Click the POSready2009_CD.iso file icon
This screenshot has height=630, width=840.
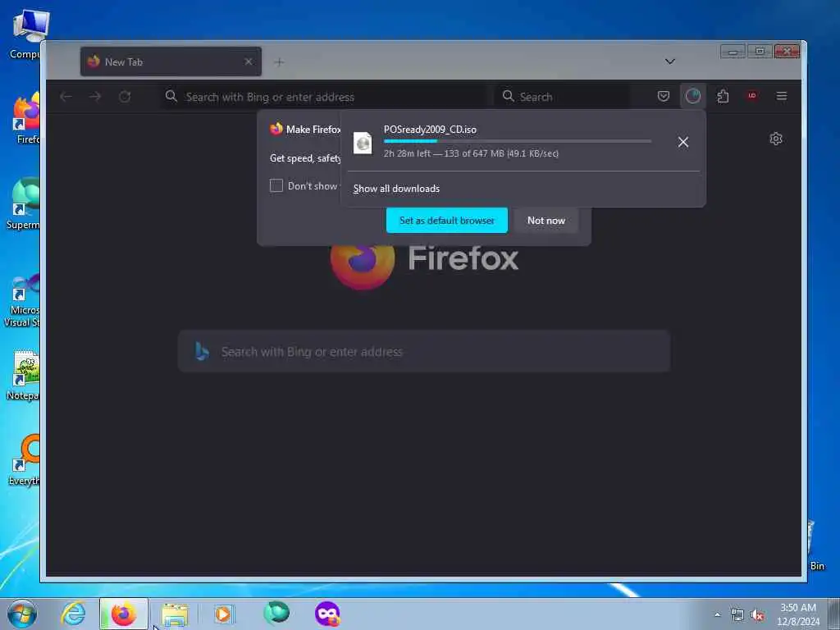pyautogui.click(x=363, y=143)
